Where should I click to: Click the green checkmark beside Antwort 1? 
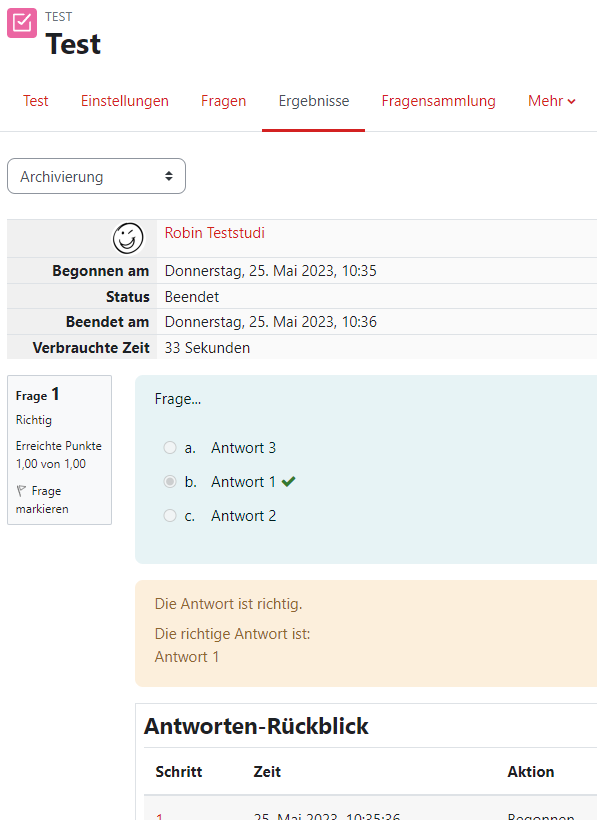pyautogui.click(x=289, y=481)
